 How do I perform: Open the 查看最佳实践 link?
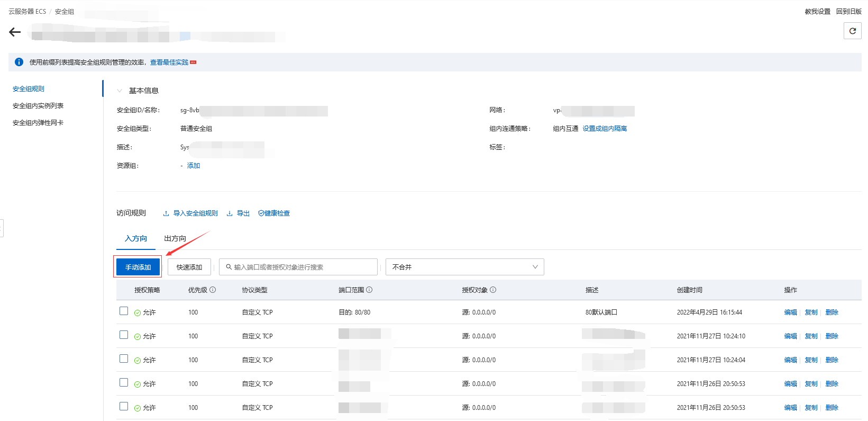(x=169, y=62)
